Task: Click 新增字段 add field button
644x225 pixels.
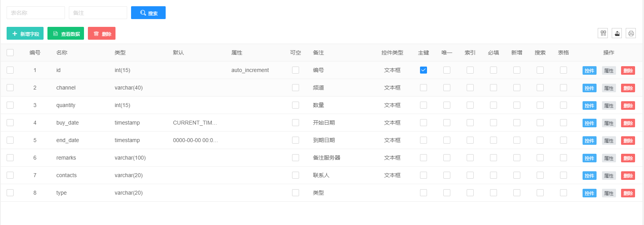Action: (25, 34)
